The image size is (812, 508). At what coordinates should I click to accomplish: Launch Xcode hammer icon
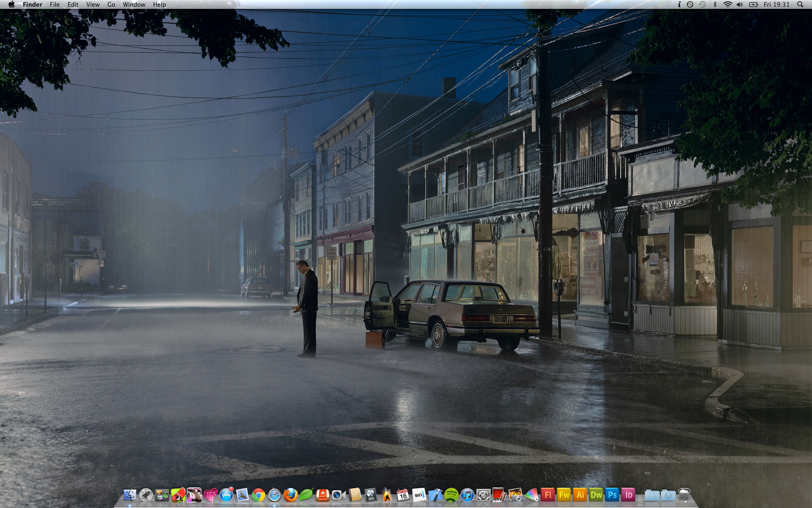coord(435,494)
